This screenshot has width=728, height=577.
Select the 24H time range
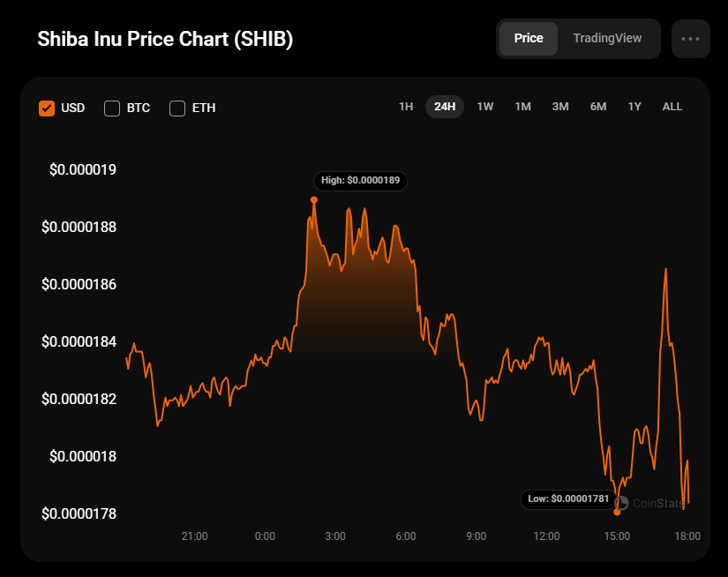coord(445,107)
